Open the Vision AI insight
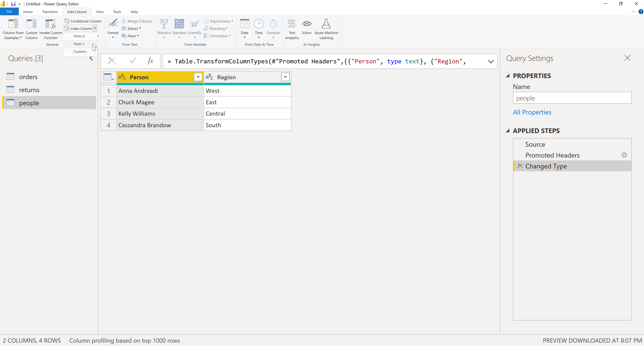Image resolution: width=644 pixels, height=346 pixels. 307,24
